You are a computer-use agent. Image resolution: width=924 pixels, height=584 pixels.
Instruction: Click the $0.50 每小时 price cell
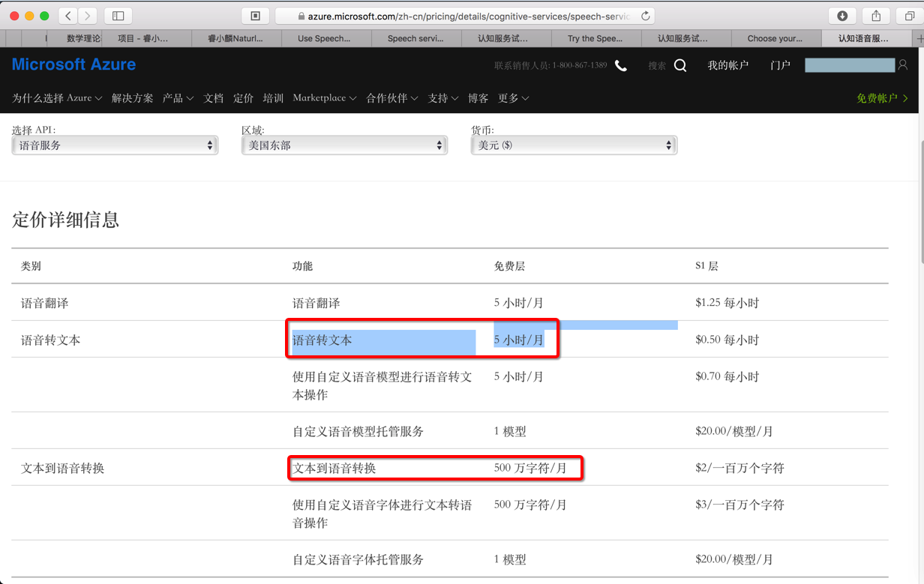coord(727,340)
